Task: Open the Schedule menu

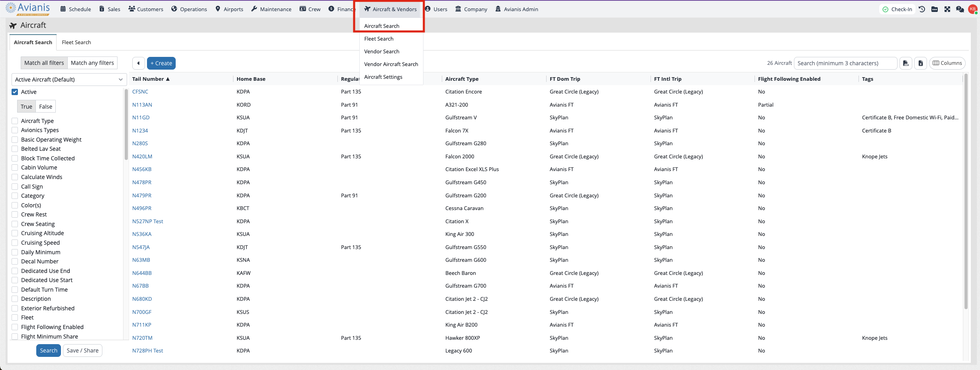Action: coord(76,9)
